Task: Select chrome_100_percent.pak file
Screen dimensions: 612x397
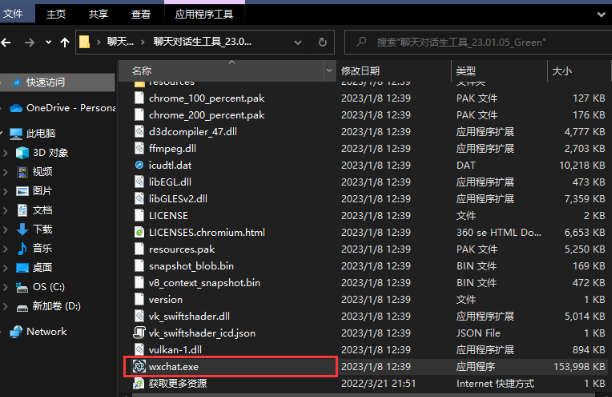Action: pos(206,98)
